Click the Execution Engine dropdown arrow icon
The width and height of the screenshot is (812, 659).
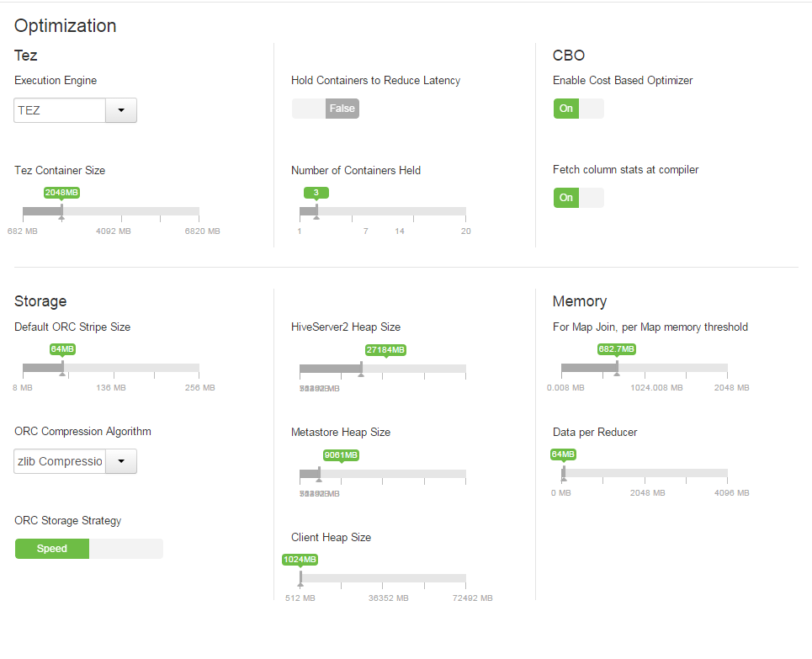[x=120, y=110]
